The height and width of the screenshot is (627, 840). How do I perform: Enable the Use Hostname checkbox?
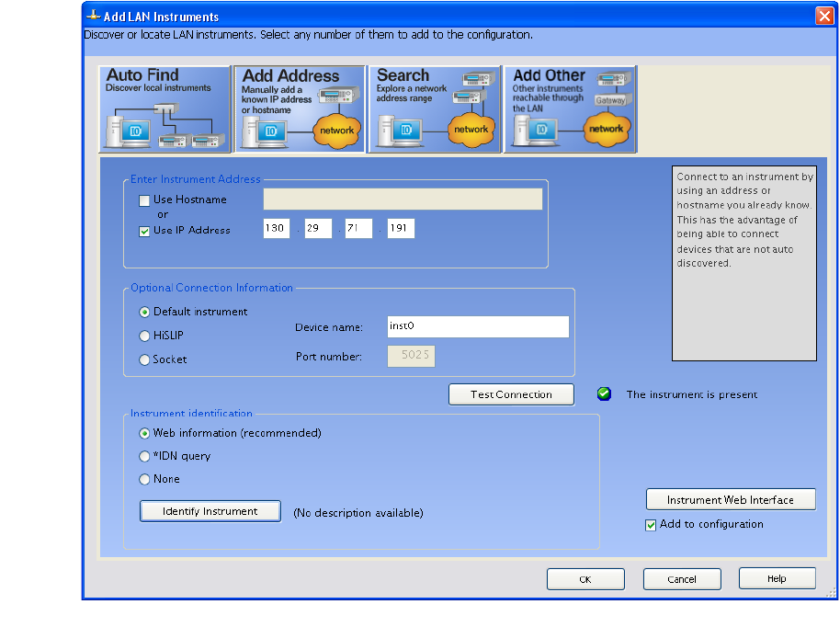point(144,199)
